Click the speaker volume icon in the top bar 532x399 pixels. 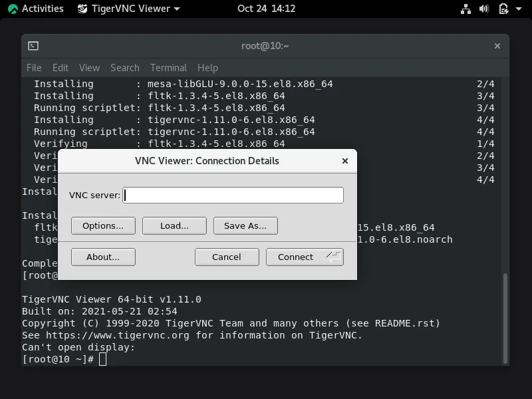click(x=484, y=9)
